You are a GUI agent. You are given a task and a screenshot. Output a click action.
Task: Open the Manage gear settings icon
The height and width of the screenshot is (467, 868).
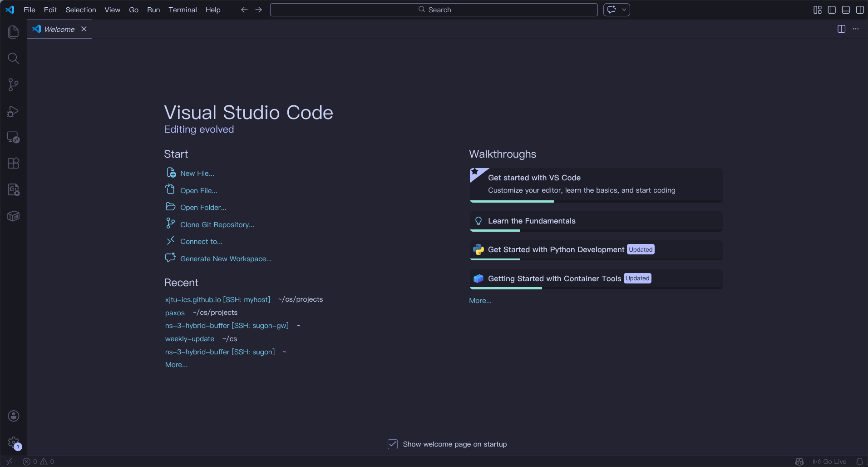coord(13,442)
